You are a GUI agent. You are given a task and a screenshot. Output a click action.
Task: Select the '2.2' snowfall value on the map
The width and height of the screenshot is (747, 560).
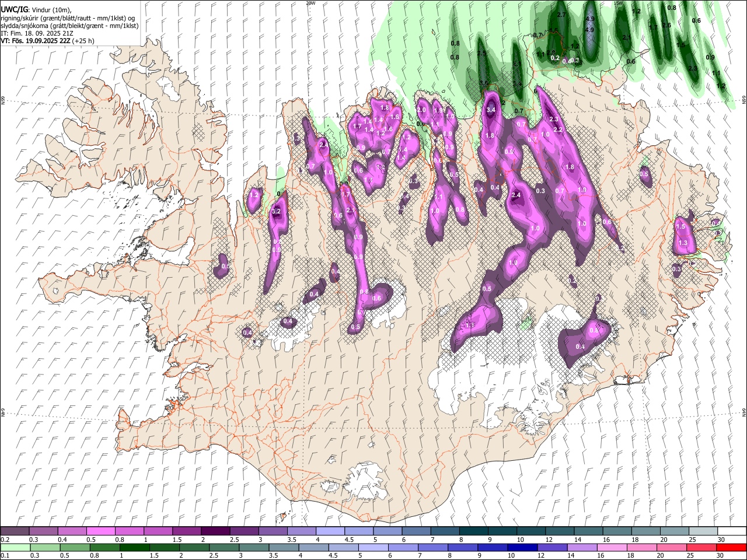557,129
